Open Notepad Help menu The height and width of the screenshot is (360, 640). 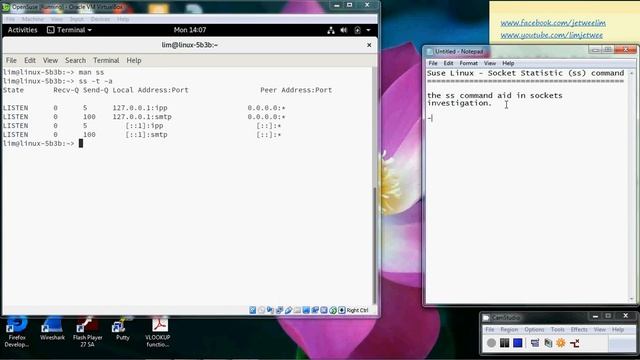click(x=508, y=63)
